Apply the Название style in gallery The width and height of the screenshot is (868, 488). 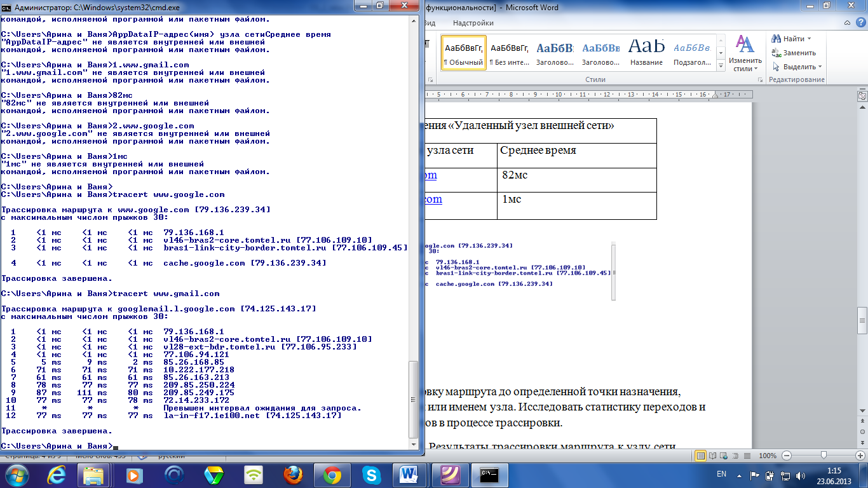pos(647,53)
